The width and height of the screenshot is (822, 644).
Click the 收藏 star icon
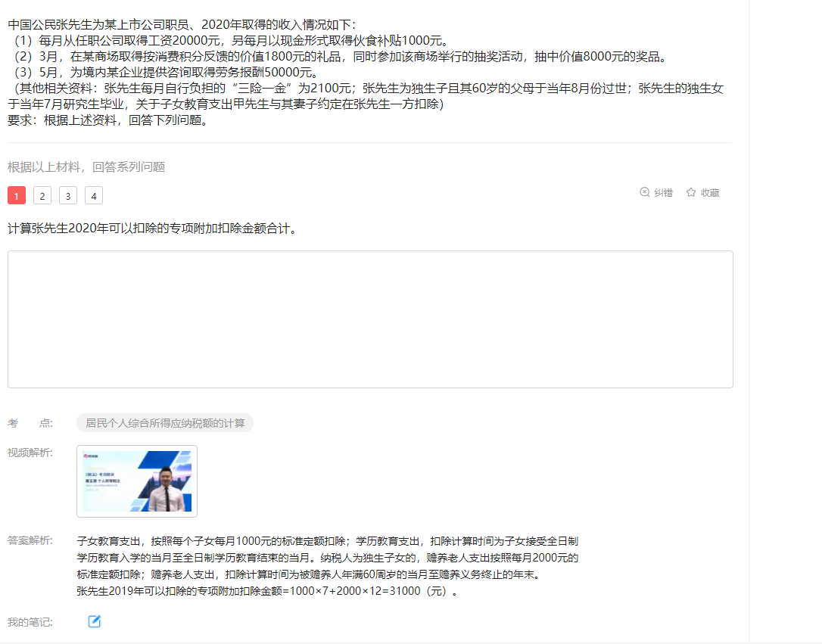[x=691, y=192]
